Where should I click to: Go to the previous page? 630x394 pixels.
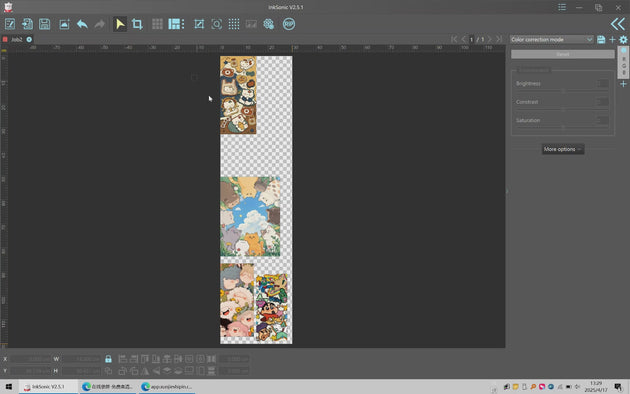pos(463,39)
